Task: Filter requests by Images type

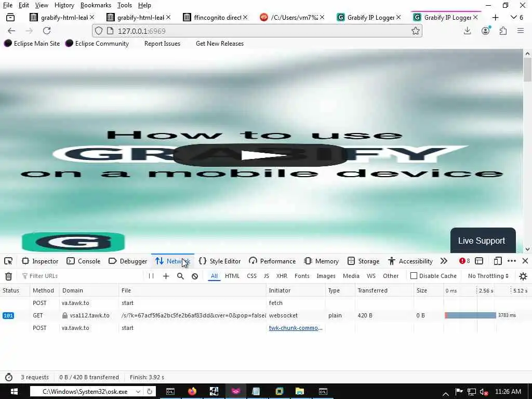Action: (326, 276)
